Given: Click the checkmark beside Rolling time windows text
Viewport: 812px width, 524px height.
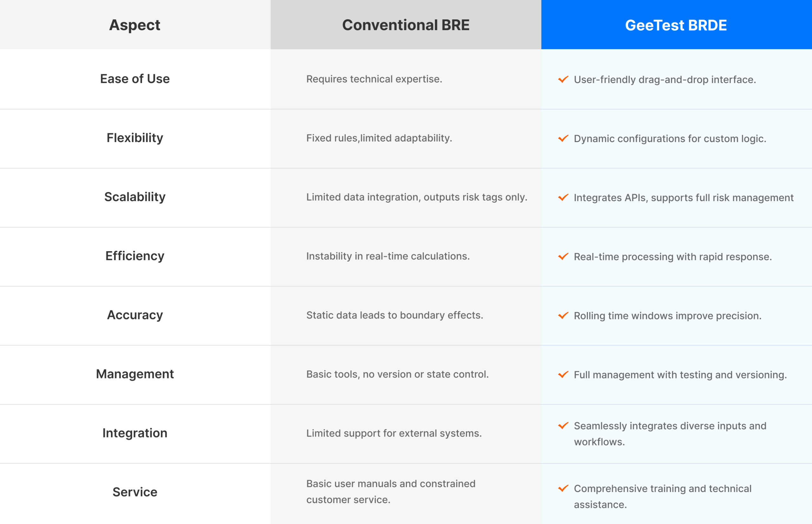Looking at the screenshot, I should pos(563,315).
